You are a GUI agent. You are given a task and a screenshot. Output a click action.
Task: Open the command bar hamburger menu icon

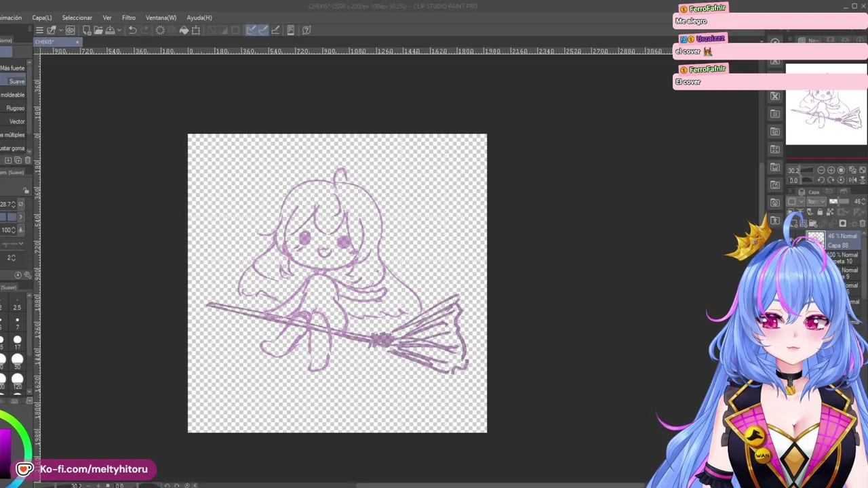point(39,30)
